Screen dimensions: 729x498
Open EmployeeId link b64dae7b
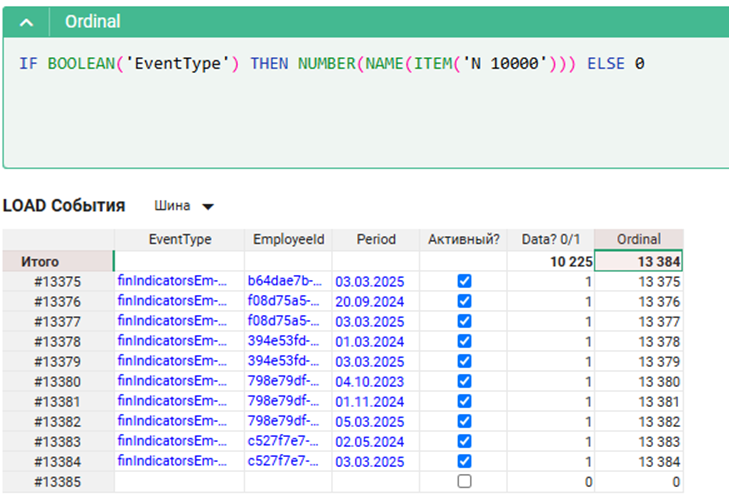283,281
